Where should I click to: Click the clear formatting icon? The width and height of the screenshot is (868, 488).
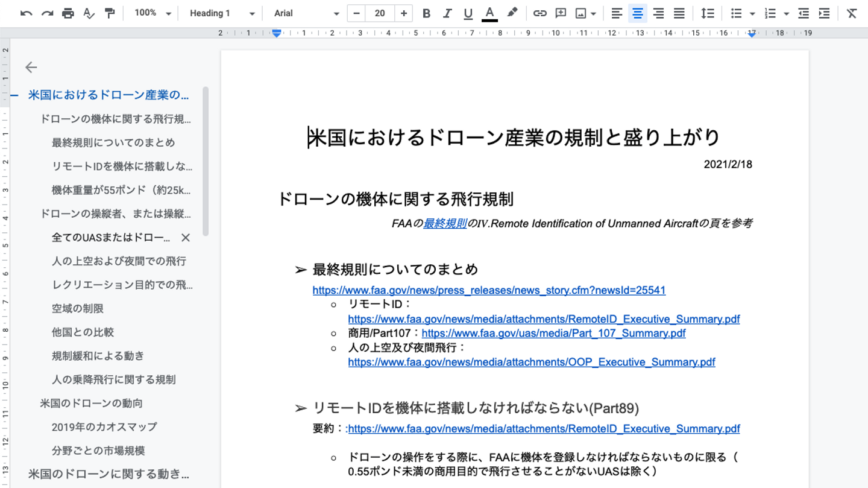click(851, 13)
